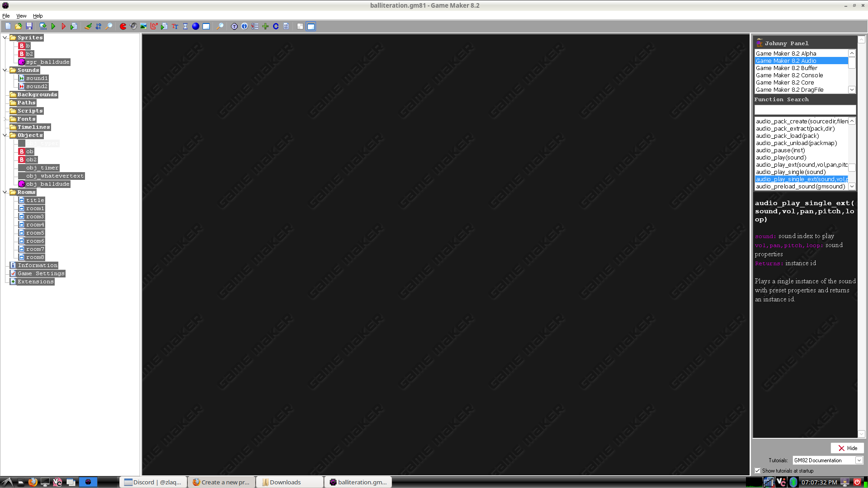Click the Hide button
Screen dimensions: 868x488
[847, 448]
